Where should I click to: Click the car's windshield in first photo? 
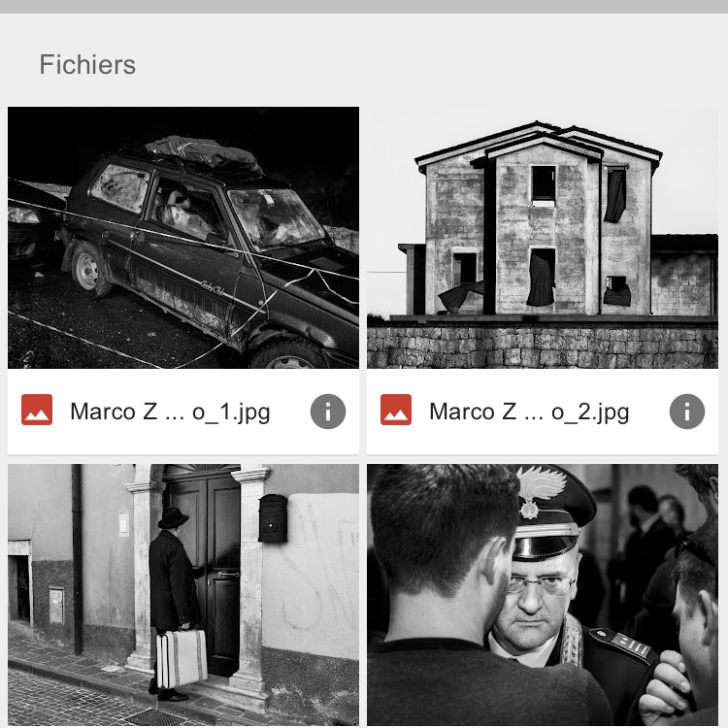pos(275,218)
